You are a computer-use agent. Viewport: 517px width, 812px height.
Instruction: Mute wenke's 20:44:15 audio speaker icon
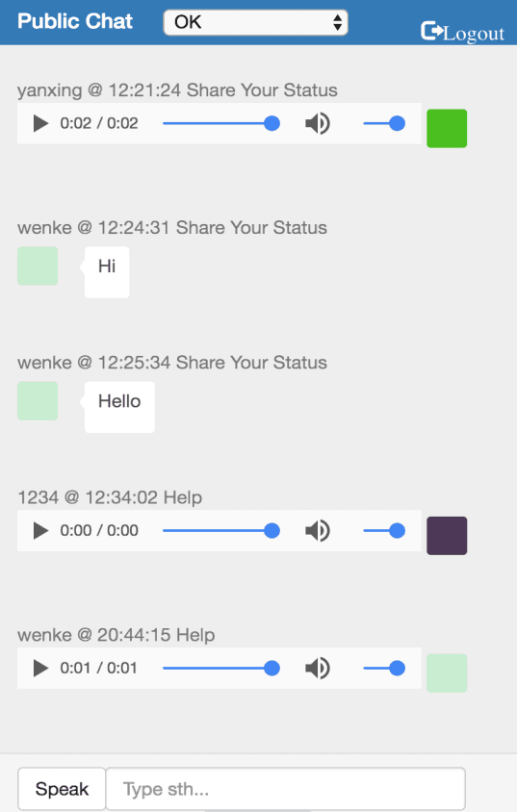point(317,668)
